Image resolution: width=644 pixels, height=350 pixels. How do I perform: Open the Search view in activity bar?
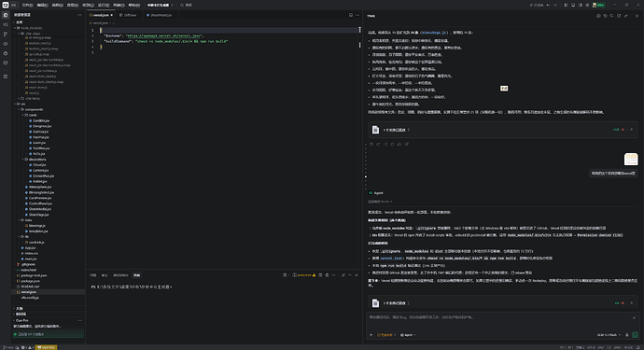6,24
